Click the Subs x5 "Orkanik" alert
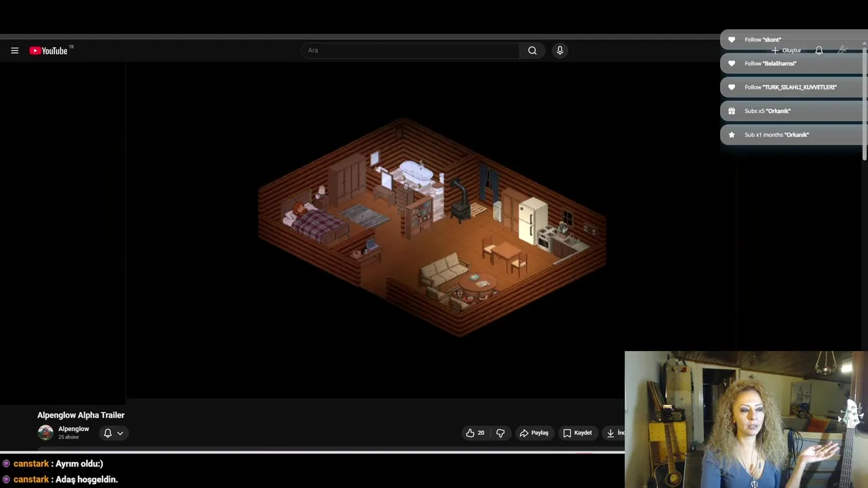 point(791,110)
